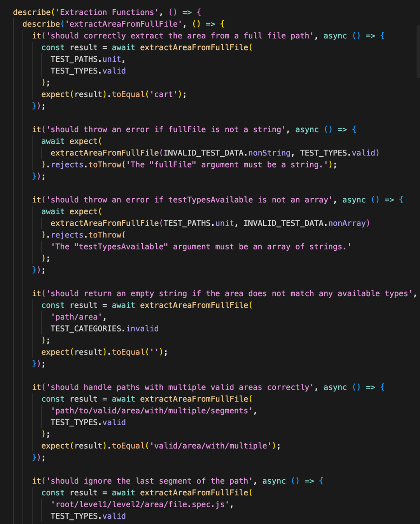The height and width of the screenshot is (524, 420).
Task: Click the test title about testTypesAvailable not an array
Action: click(x=189, y=200)
